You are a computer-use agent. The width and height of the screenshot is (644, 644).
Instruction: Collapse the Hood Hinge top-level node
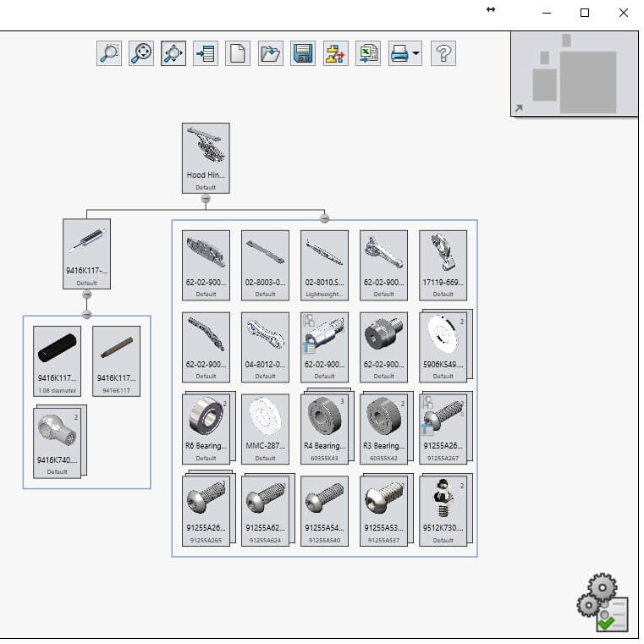click(x=206, y=199)
